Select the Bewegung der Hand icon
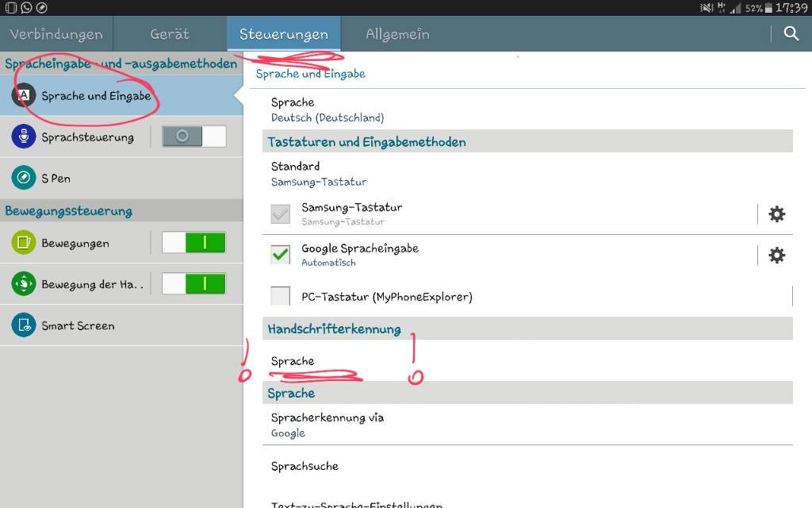Viewport: 812px width, 508px height. click(x=24, y=284)
